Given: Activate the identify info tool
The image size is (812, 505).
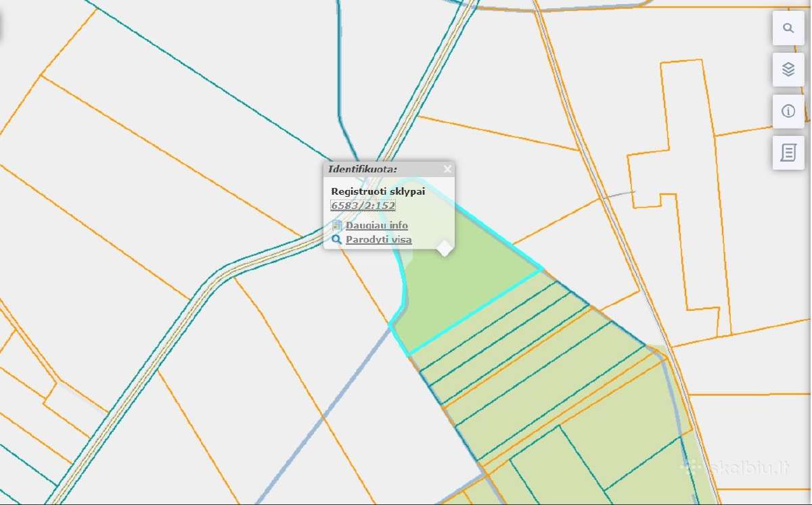Looking at the screenshot, I should coord(788,112).
